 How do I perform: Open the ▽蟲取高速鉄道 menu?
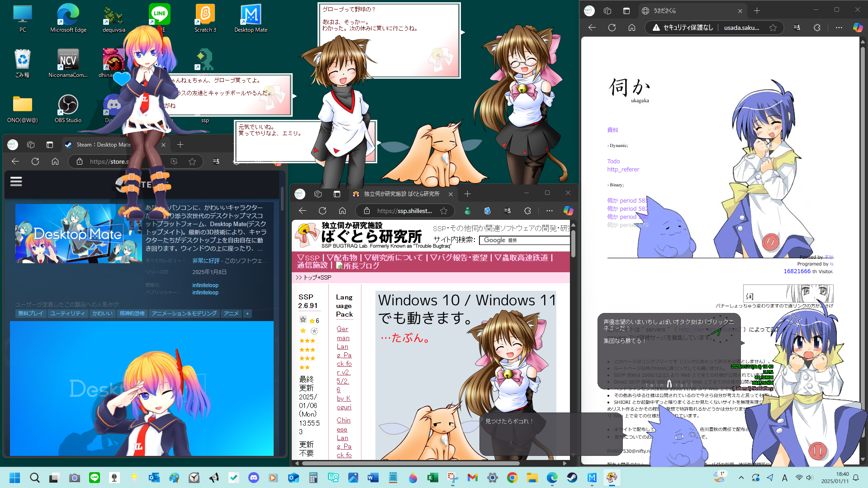[x=521, y=257]
